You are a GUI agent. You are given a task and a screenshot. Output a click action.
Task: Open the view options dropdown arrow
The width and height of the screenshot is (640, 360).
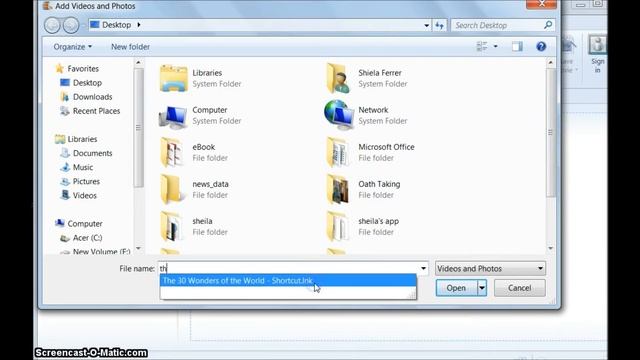pos(496,47)
